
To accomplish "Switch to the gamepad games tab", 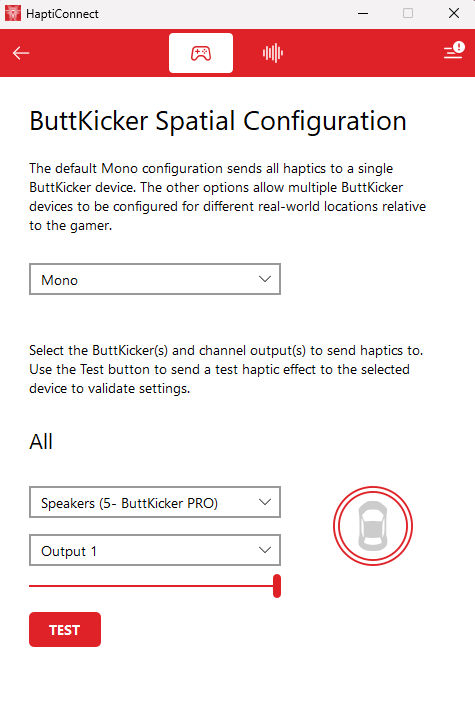I will (201, 53).
